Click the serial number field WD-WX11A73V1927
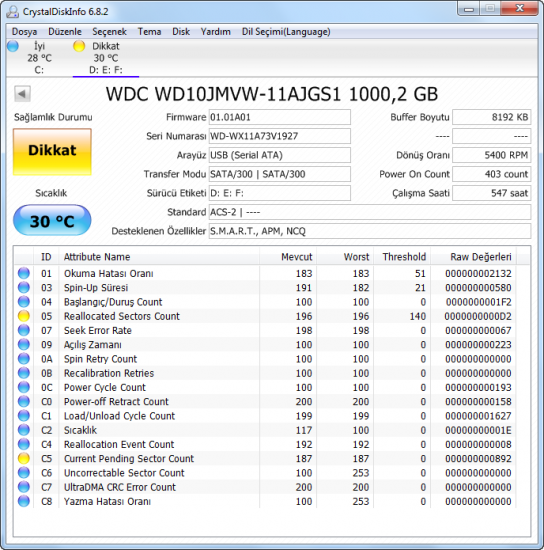Screen dimensions: 544x550 (280, 136)
